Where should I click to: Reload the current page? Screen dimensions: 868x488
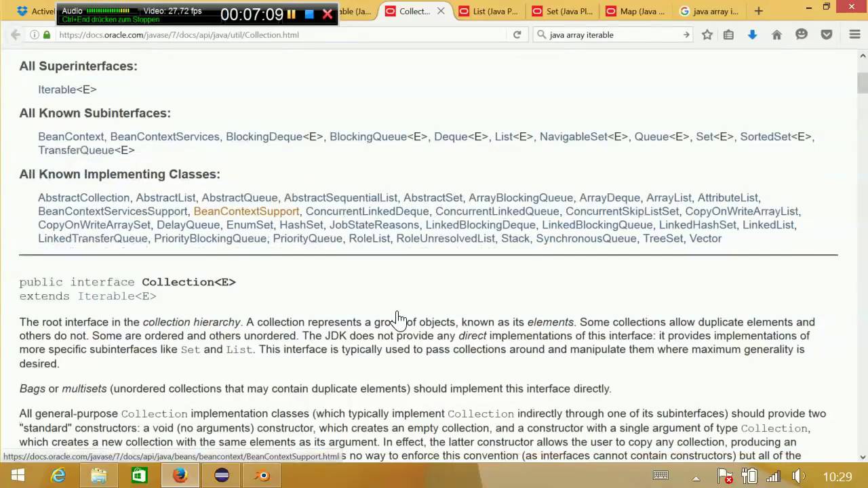coord(517,35)
